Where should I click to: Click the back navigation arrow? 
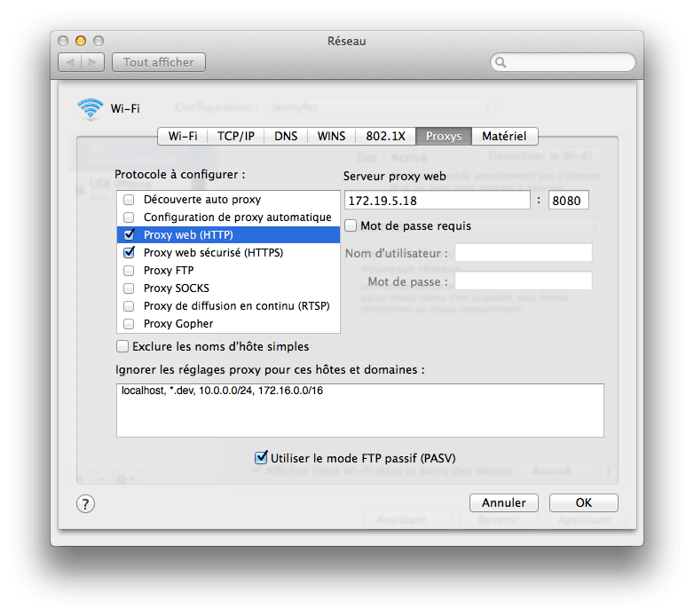point(70,62)
